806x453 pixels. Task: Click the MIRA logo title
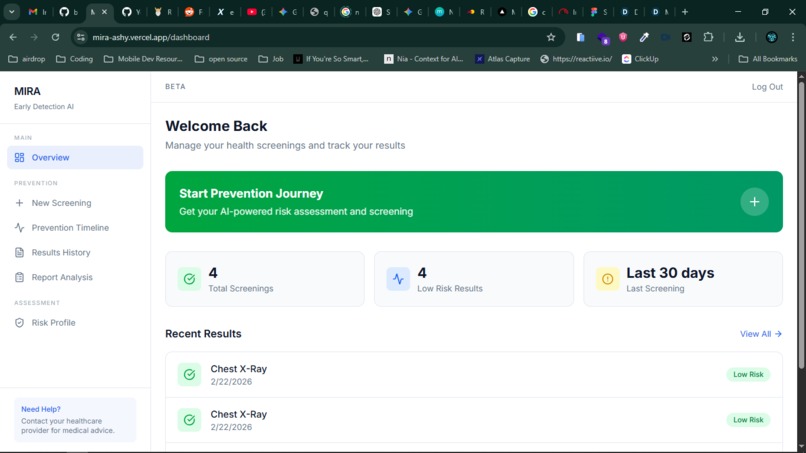(27, 91)
